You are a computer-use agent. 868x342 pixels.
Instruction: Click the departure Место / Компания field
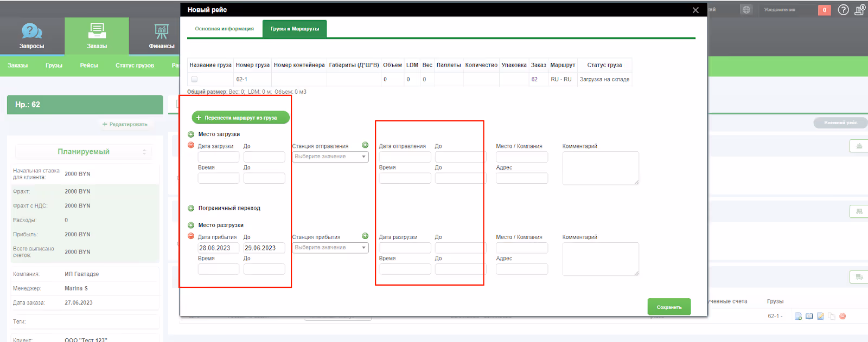522,157
